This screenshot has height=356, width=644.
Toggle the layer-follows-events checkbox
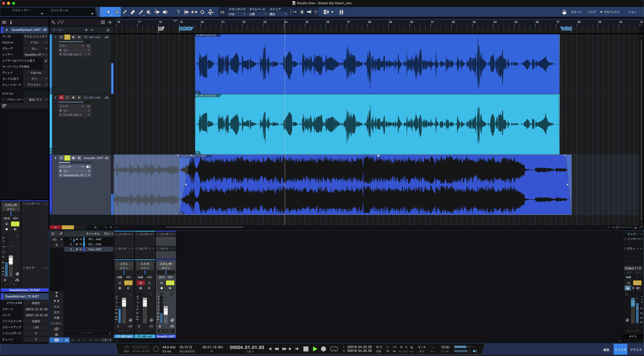point(46,61)
